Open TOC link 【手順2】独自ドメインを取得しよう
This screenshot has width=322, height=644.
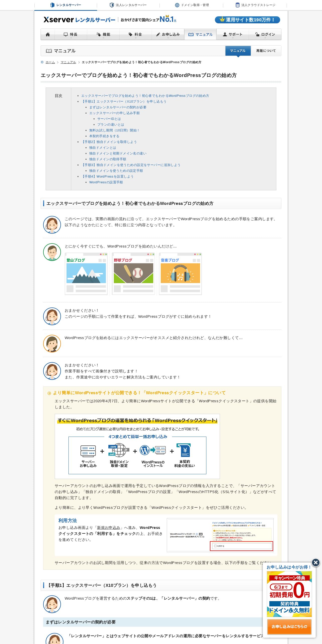point(109,142)
